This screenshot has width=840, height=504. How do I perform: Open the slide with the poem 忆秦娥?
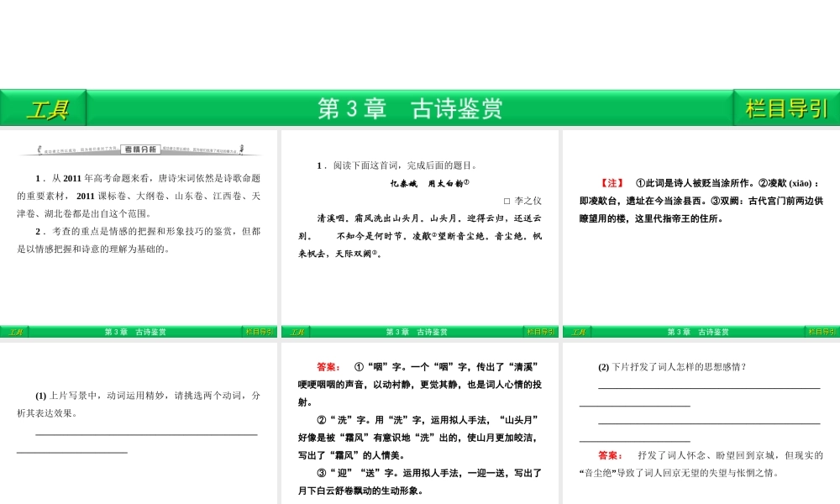pyautogui.click(x=420, y=234)
